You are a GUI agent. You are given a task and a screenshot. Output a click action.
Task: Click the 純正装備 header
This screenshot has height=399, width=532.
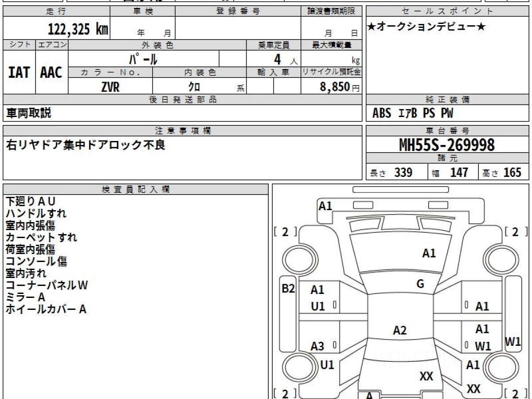pyautogui.click(x=447, y=100)
